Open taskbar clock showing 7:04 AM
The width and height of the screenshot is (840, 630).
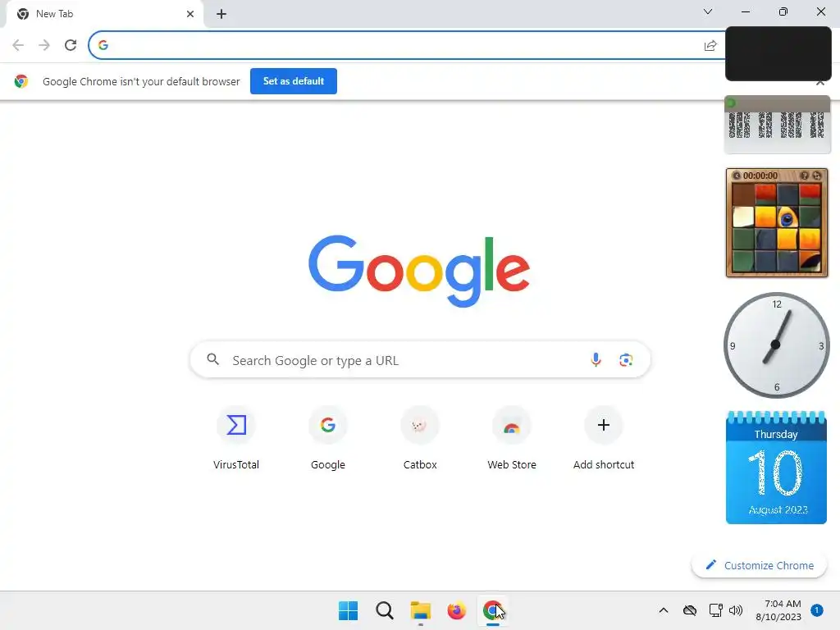778,610
